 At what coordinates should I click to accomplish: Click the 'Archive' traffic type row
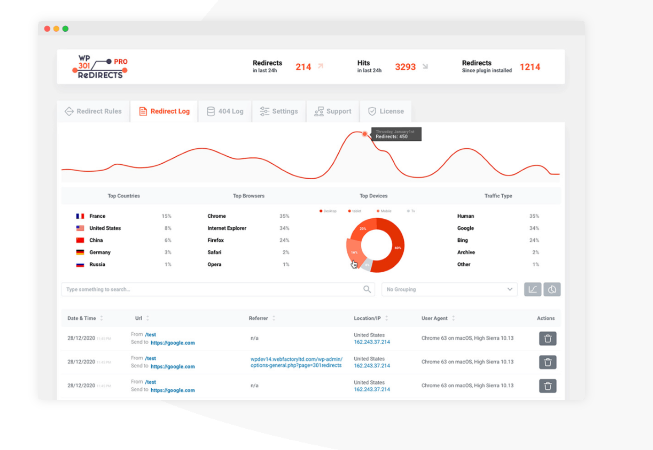498,252
